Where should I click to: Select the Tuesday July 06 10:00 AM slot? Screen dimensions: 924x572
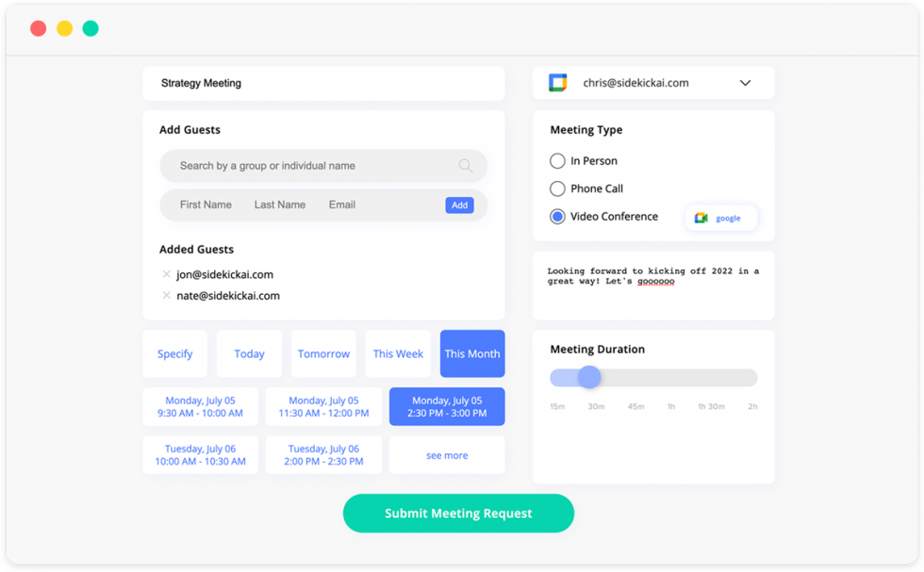click(200, 454)
